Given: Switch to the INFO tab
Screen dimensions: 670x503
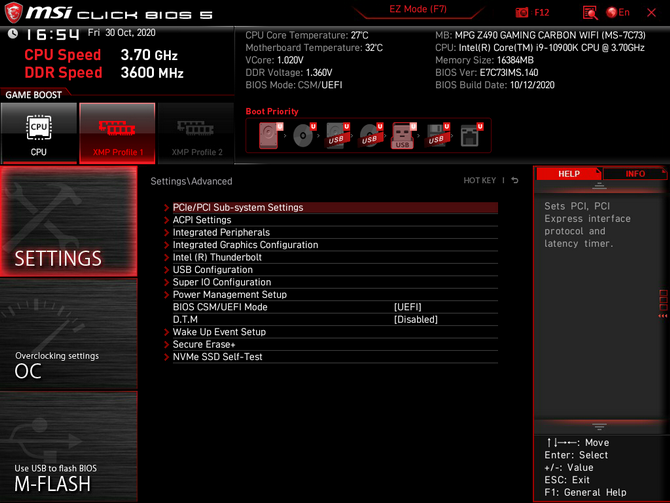Looking at the screenshot, I should click(x=635, y=174).
